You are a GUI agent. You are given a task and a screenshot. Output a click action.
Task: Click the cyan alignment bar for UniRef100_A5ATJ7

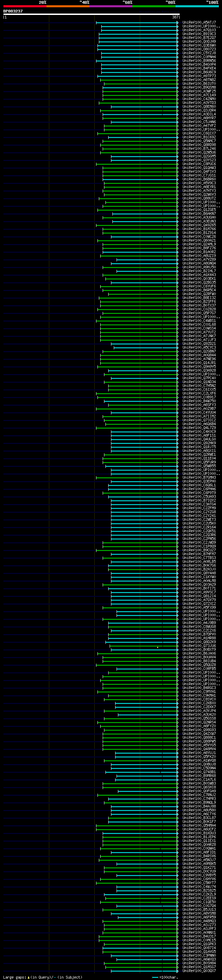pyautogui.click(x=137, y=23)
